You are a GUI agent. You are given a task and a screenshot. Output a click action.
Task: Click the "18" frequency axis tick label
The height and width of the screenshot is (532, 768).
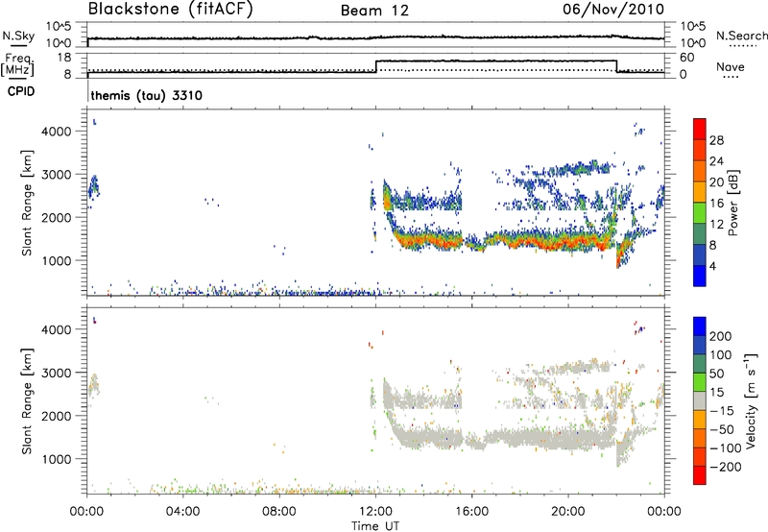pyautogui.click(x=64, y=58)
